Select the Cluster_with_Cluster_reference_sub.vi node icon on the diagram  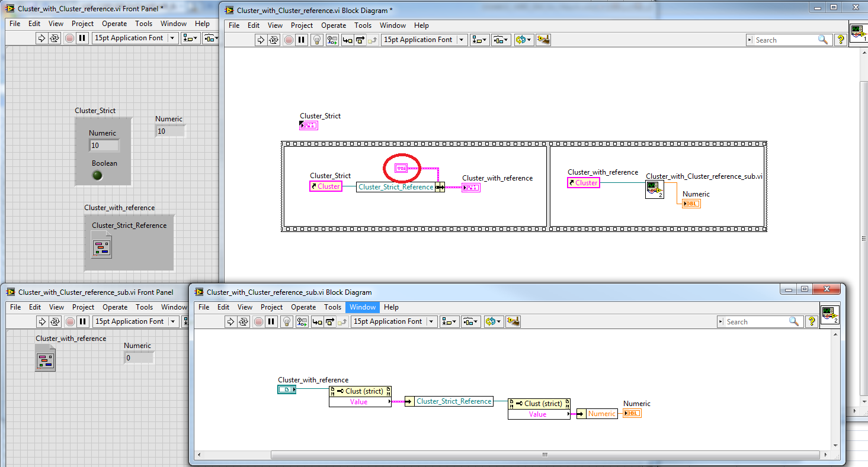point(654,189)
